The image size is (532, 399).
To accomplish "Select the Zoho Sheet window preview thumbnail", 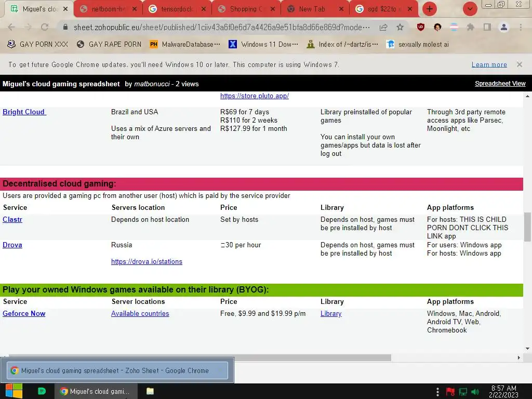I will 117,370.
